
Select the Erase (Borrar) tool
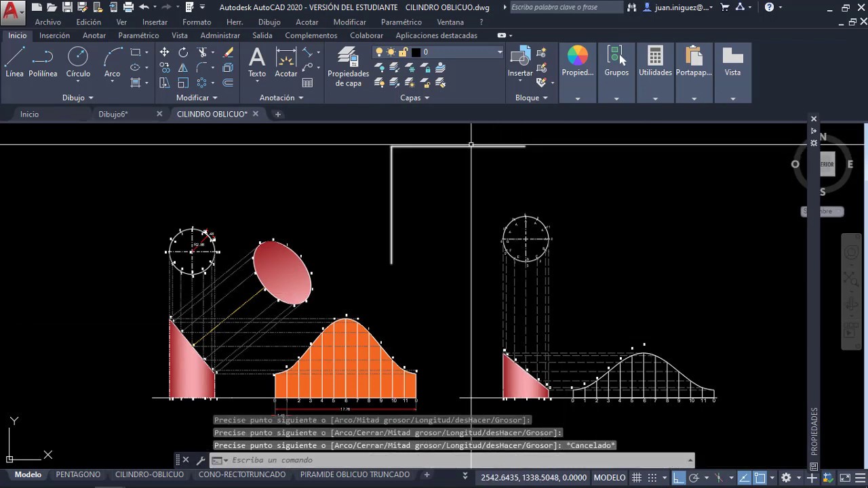tap(229, 52)
